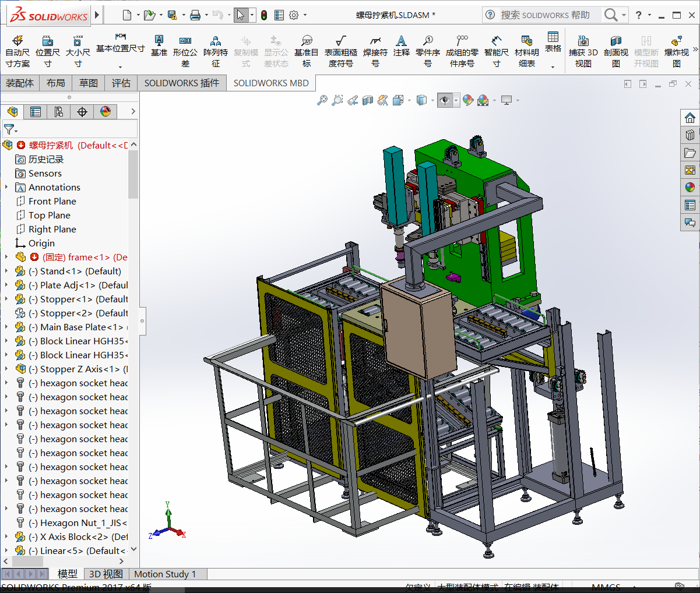Viewport: 700px width, 593px height.
Task: Expand the Stopper Z Axis<1> node
Action: (6, 369)
